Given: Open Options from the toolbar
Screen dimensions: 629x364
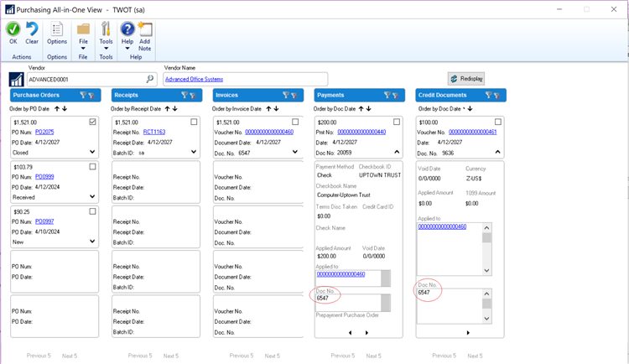Looking at the screenshot, I should point(57,30).
